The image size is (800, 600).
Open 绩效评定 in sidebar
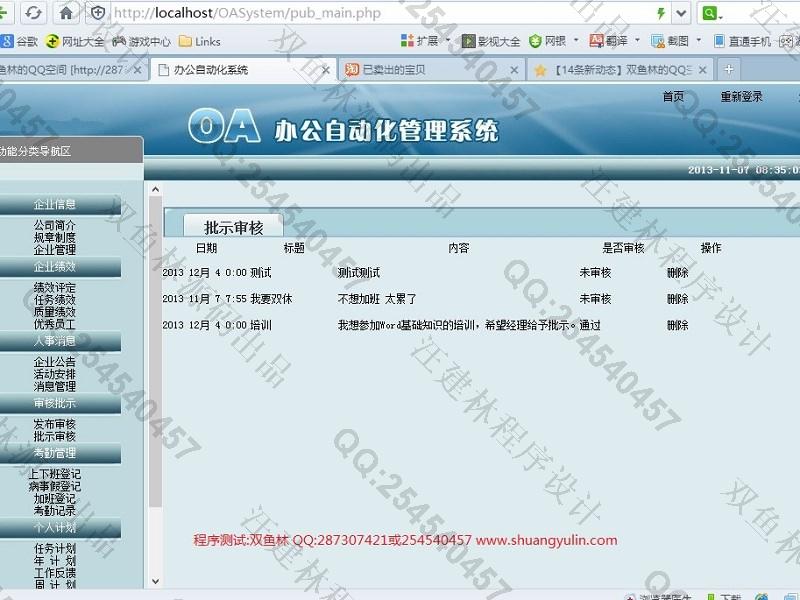tap(55, 287)
